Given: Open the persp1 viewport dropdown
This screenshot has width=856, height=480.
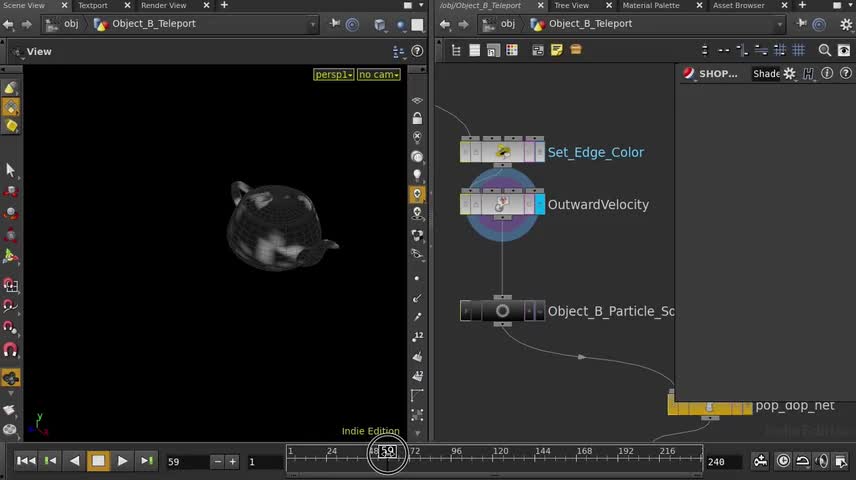Looking at the screenshot, I should click(334, 74).
